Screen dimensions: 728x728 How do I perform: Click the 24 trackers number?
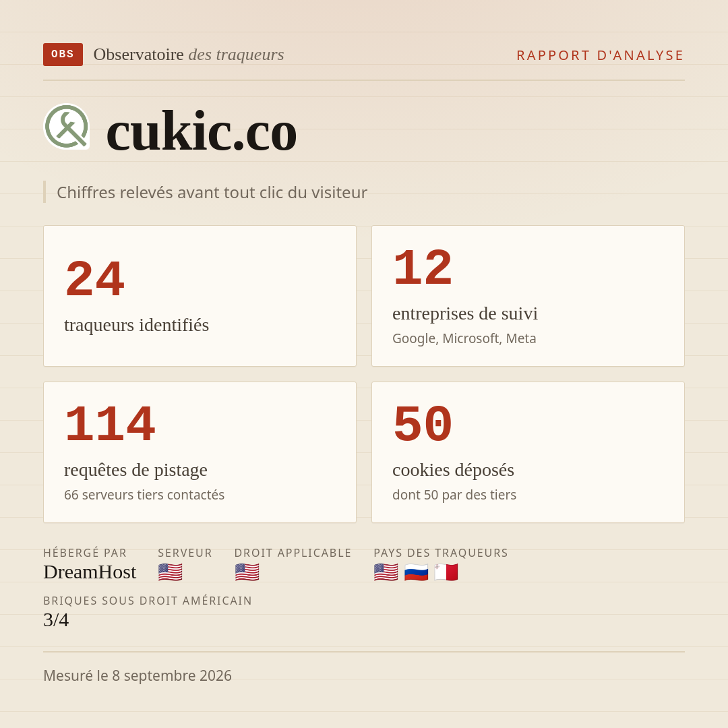click(x=95, y=280)
